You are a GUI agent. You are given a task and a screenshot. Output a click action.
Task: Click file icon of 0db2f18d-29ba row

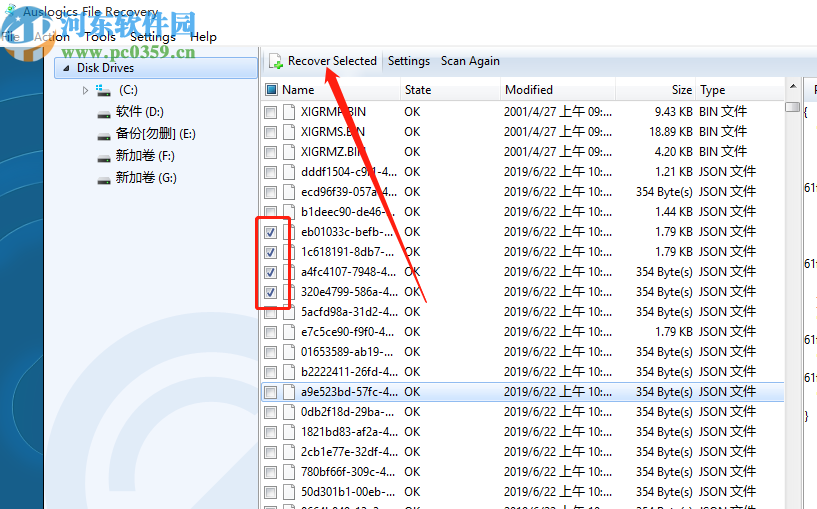coord(289,412)
